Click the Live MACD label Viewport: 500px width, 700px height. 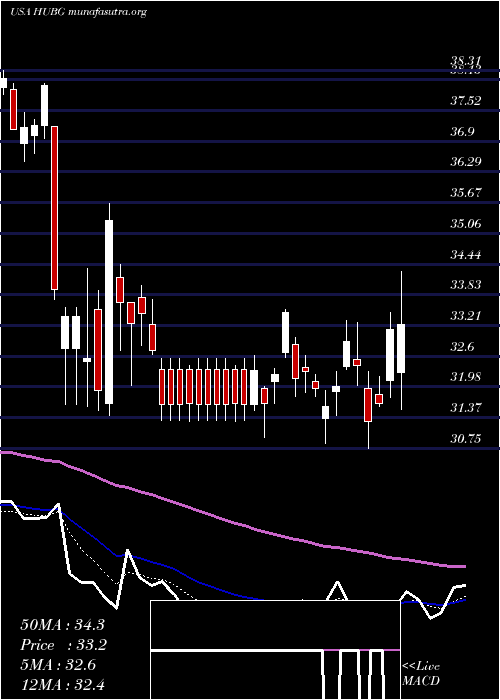click(421, 674)
